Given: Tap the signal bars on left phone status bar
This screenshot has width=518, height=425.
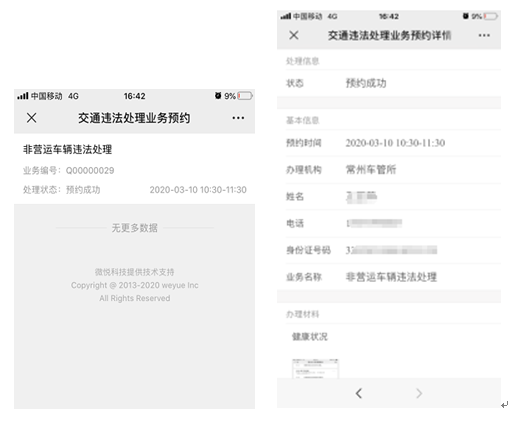Looking at the screenshot, I should (23, 96).
